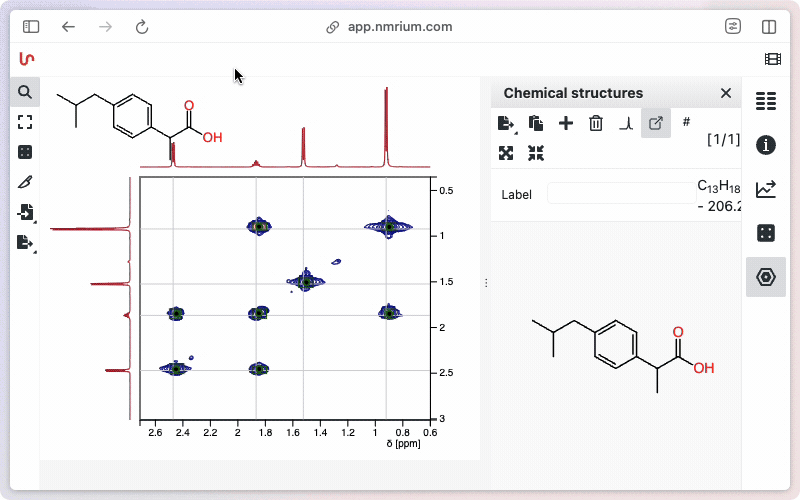The image size is (800, 500).
Task: Click the molecule Label text field
Action: pos(620,194)
